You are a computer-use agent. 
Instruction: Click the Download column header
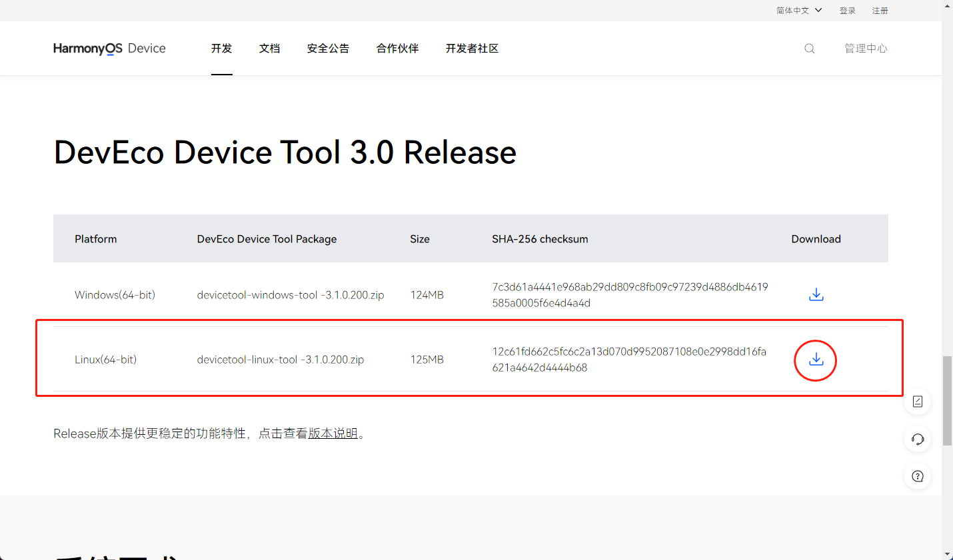(816, 239)
